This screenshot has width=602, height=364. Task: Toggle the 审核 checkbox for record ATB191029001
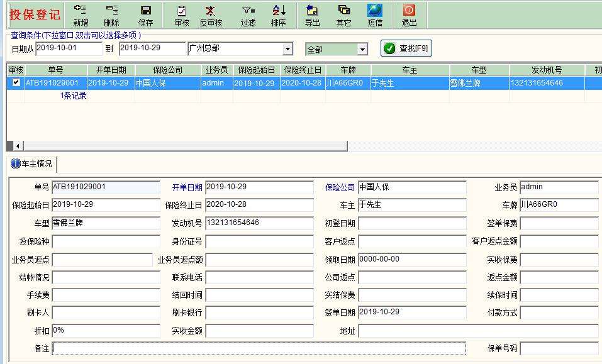[x=16, y=82]
